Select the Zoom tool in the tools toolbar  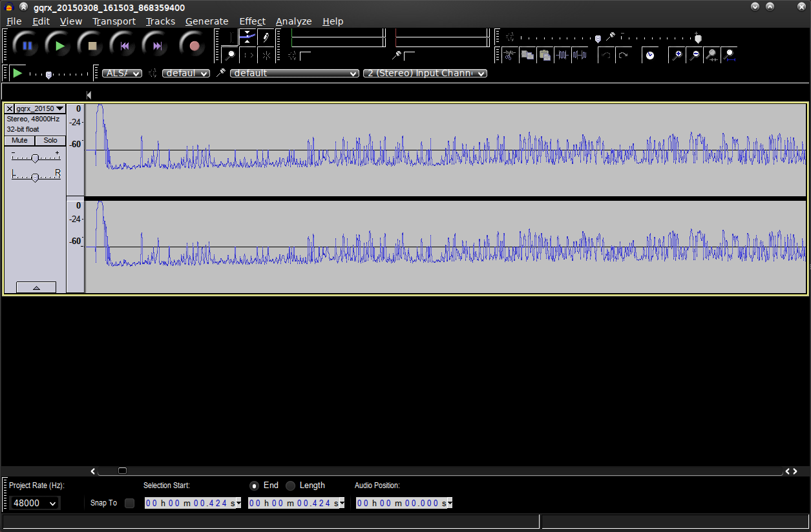click(231, 56)
